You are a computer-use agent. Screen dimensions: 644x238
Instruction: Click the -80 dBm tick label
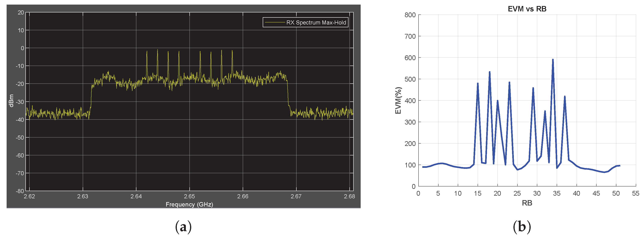point(20,191)
